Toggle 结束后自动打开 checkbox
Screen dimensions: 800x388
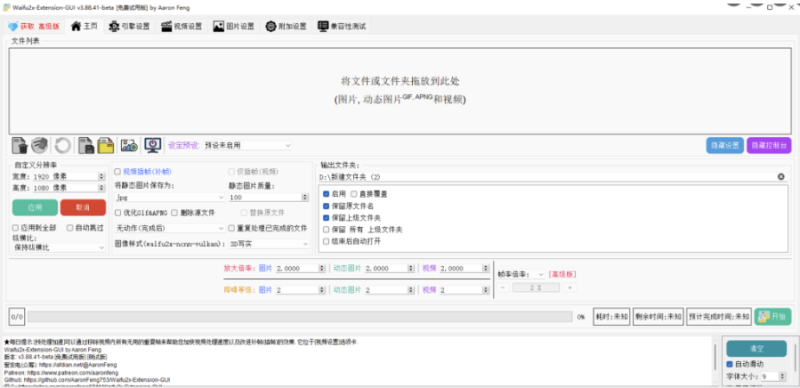click(326, 241)
